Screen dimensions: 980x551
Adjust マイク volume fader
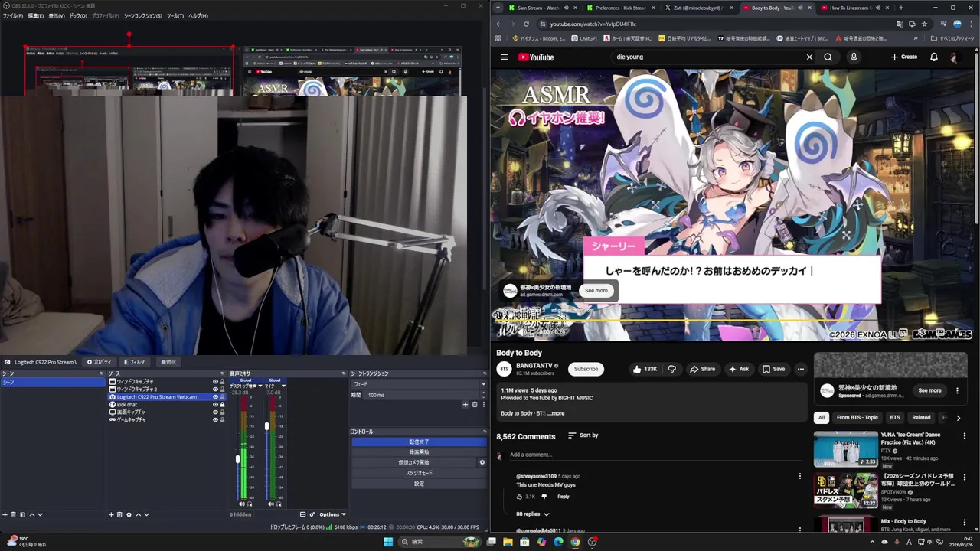266,425
